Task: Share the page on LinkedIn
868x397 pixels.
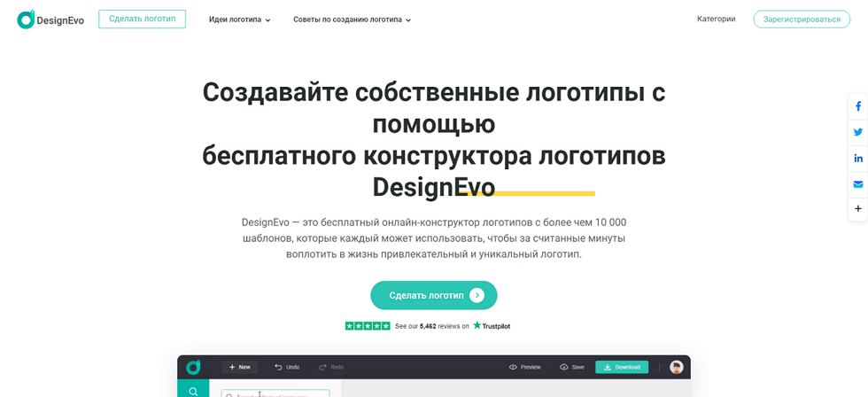Action: pyautogui.click(x=858, y=159)
